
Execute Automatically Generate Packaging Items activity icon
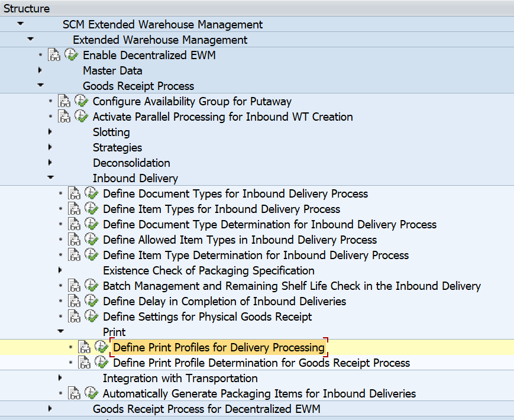(x=92, y=393)
